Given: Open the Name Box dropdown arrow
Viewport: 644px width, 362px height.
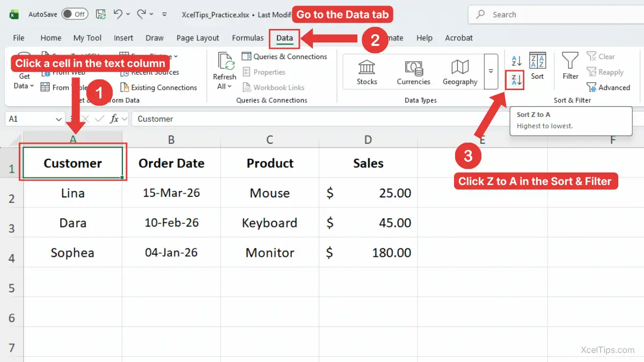Looking at the screenshot, I should point(58,119).
